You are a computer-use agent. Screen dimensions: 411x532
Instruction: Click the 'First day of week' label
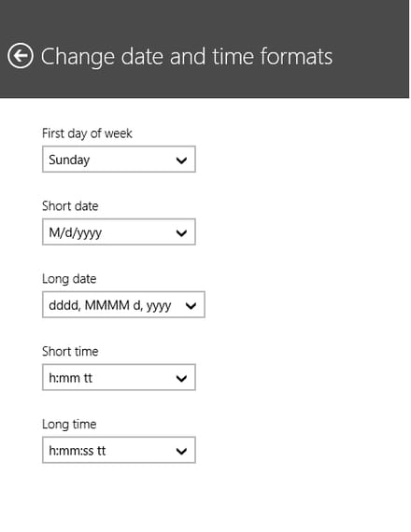(x=87, y=133)
